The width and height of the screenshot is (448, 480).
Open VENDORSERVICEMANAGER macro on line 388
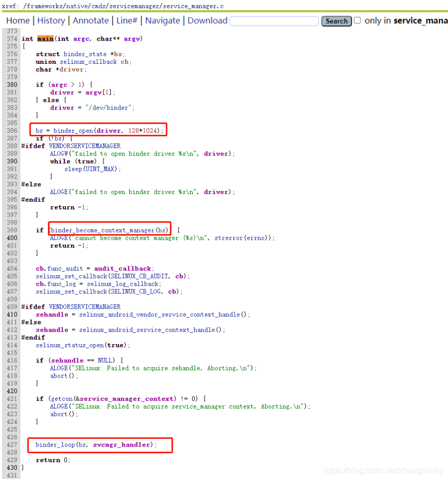click(84, 146)
